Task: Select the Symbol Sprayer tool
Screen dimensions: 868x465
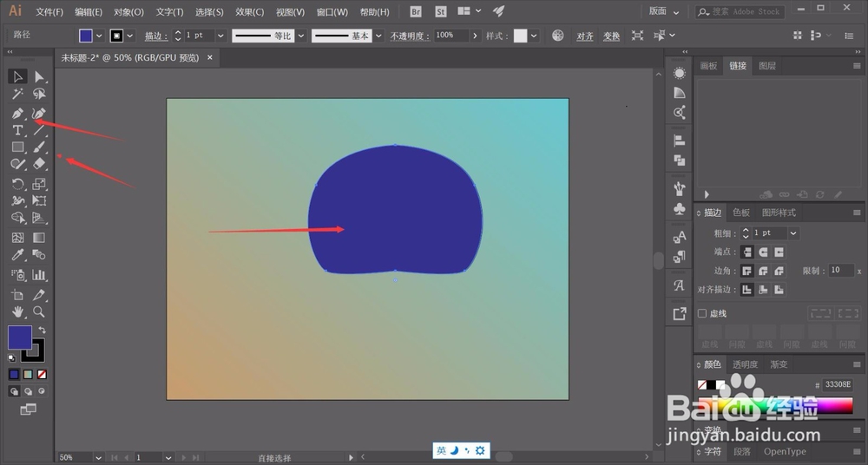Action: point(17,274)
